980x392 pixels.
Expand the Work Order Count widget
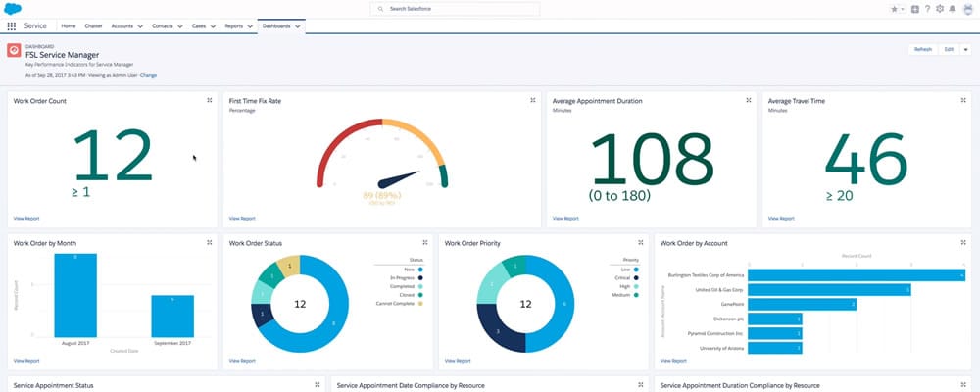[x=210, y=100]
